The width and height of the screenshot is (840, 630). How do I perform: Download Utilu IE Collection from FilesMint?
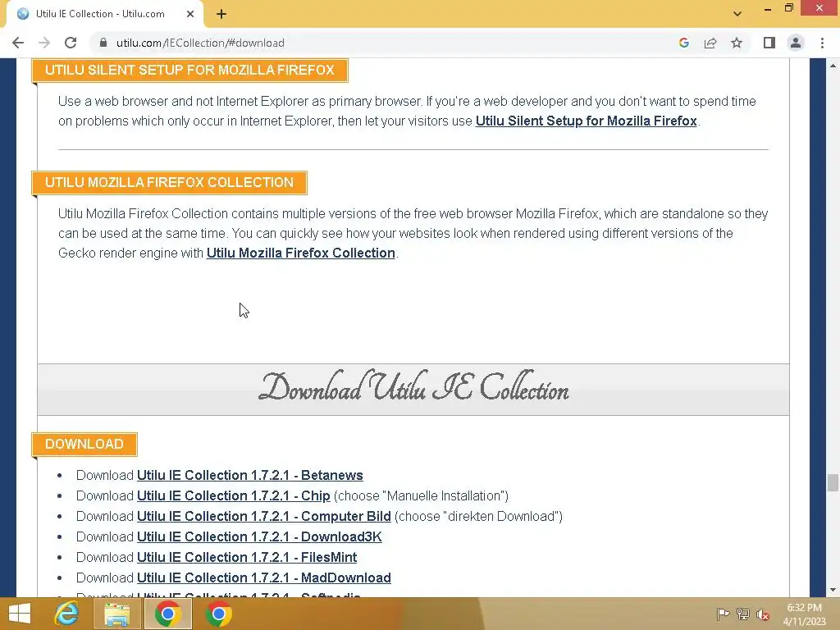click(x=247, y=557)
